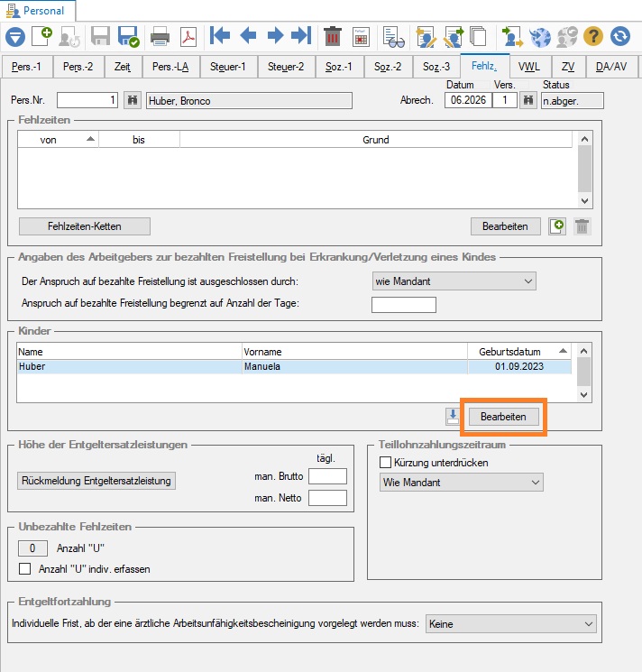Screen dimensions: 642x672
Task: Click the grey trash icon under Fehlzeiten
Action: [x=582, y=226]
